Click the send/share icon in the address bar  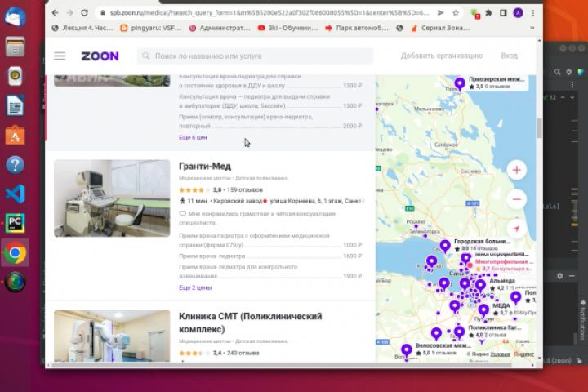click(441, 13)
